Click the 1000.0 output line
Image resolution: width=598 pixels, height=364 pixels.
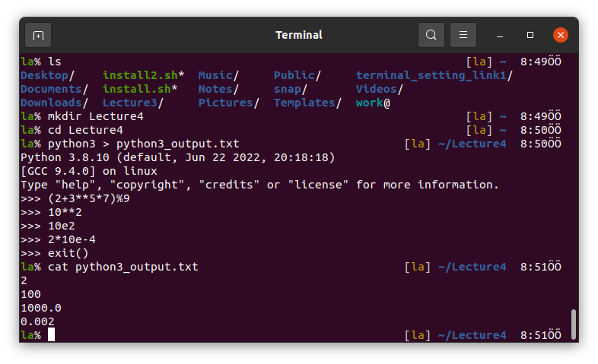(x=40, y=308)
